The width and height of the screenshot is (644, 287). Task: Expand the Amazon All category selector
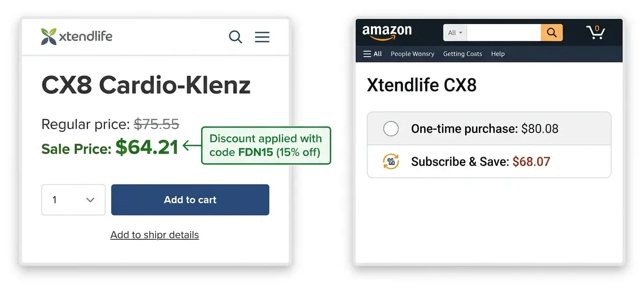pos(454,32)
